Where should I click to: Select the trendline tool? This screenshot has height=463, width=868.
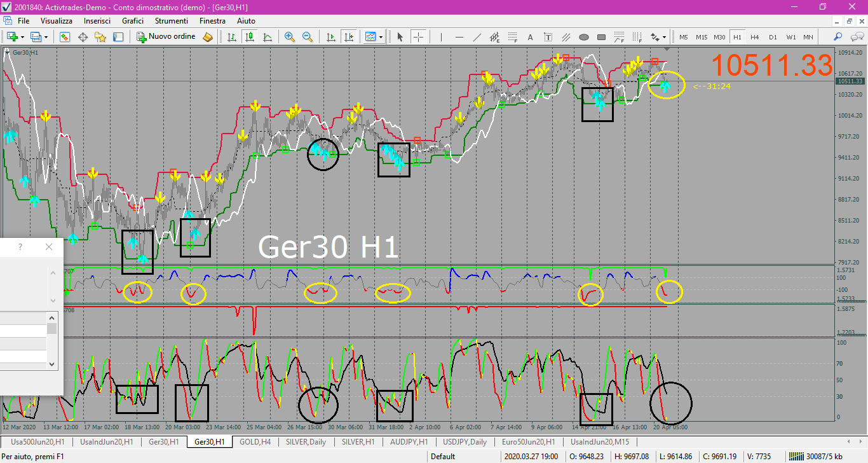click(x=477, y=37)
